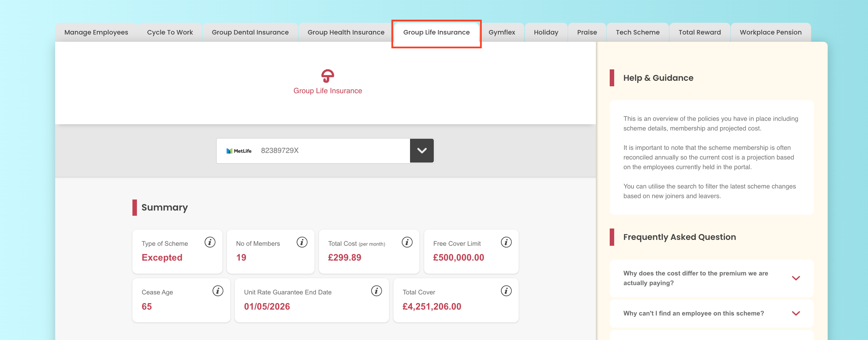Screen dimensions: 868x340
Task: Select the Group Health Insurance tab
Action: pos(346,32)
